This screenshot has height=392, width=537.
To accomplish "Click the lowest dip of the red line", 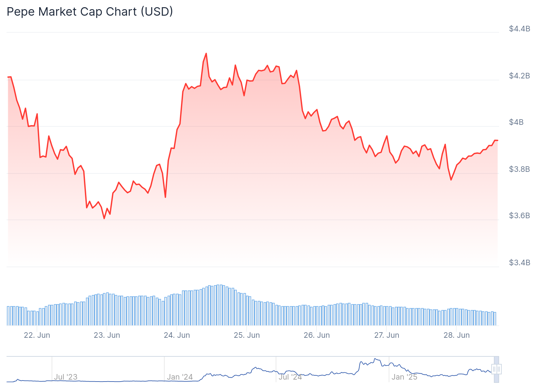I will (x=104, y=218).
